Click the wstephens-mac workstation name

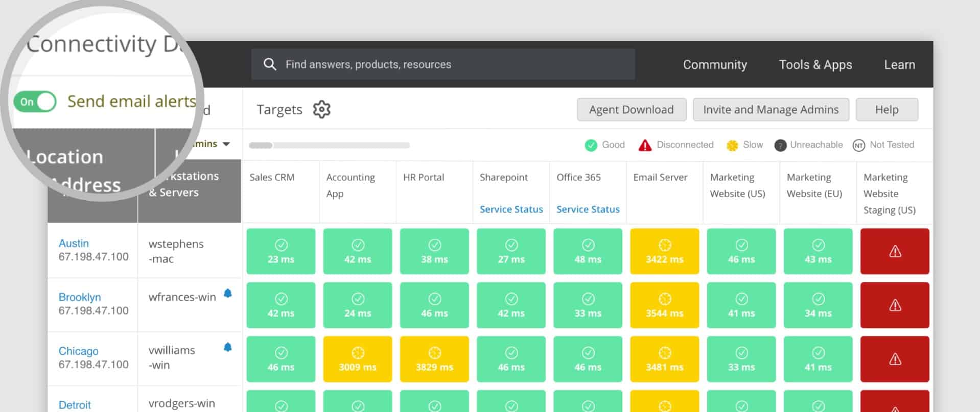pos(176,251)
